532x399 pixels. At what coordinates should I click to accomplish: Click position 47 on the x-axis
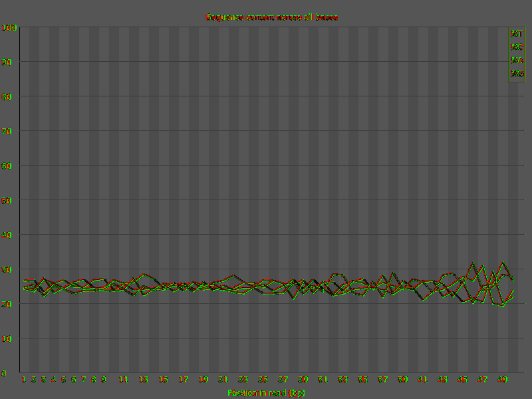coord(483,380)
